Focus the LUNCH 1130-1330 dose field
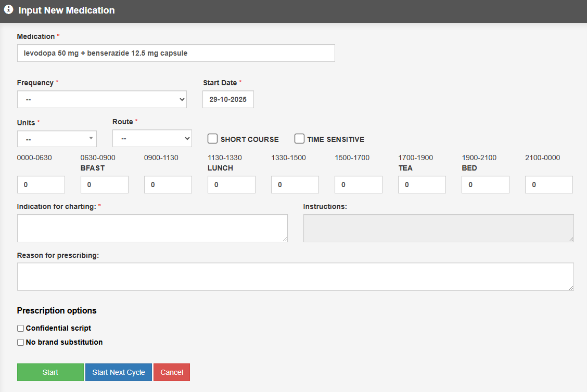This screenshot has width=587, height=392. tap(232, 185)
